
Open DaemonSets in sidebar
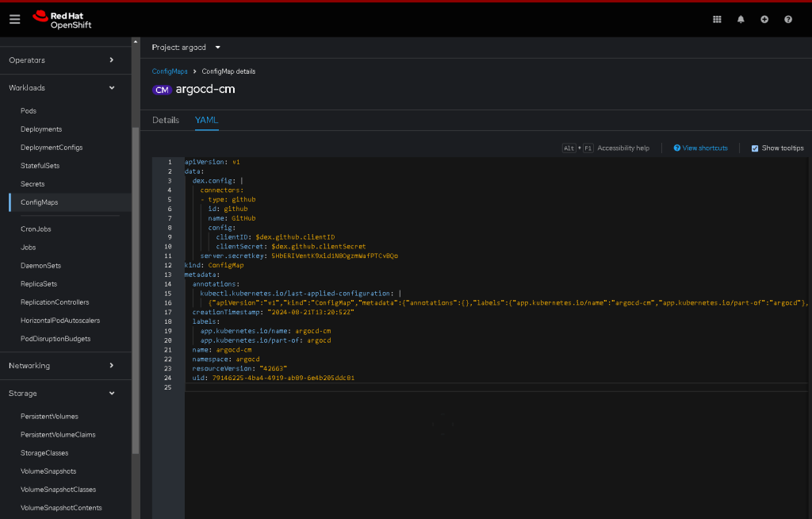point(40,266)
